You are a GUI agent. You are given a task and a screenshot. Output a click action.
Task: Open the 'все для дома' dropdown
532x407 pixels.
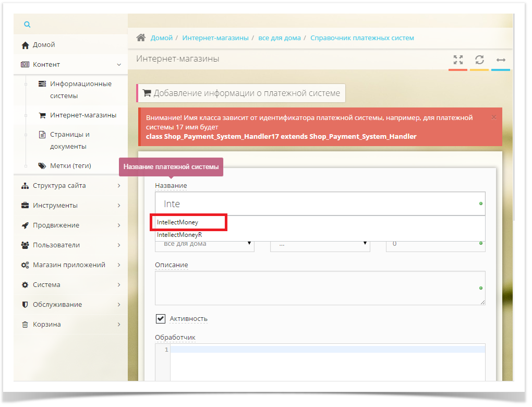(204, 244)
